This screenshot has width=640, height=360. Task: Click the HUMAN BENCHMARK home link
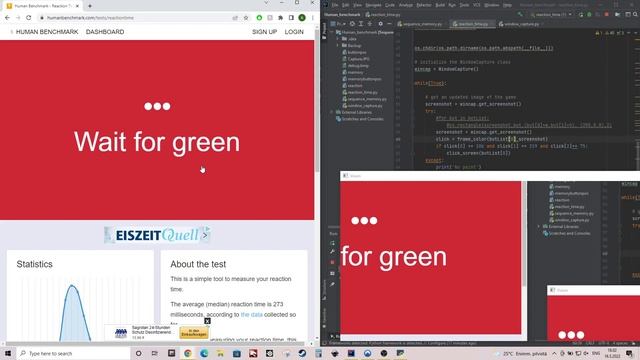[47, 32]
